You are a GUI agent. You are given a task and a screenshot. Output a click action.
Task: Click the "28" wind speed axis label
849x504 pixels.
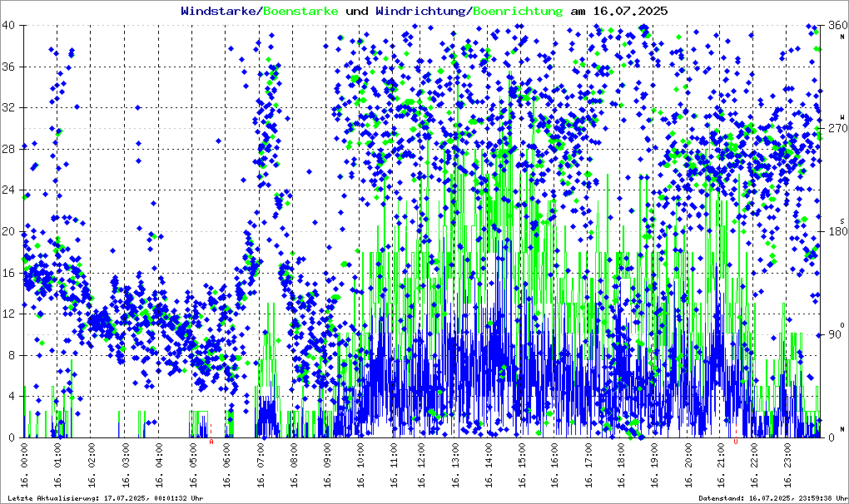coord(8,149)
